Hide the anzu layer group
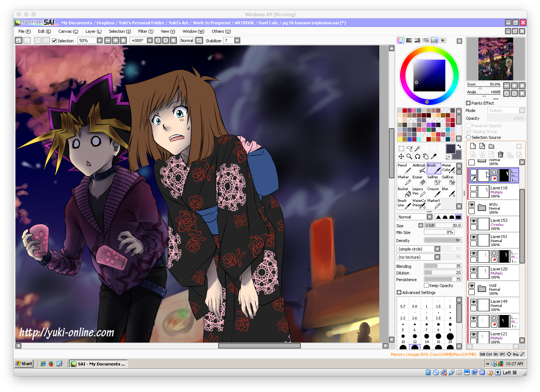This screenshot has width=540, height=392. [471, 204]
